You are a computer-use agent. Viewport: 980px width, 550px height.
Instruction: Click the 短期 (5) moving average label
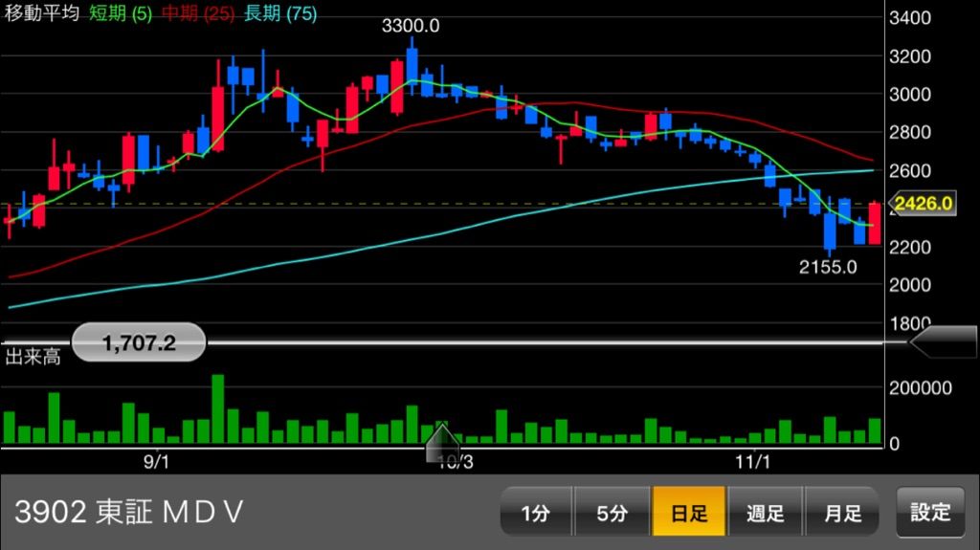pos(121,13)
